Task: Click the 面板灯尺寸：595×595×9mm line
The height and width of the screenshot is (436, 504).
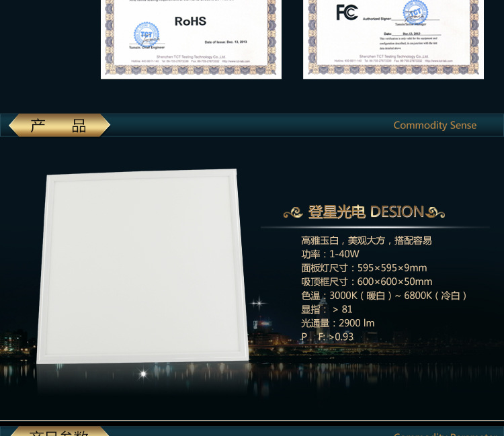Action: (x=364, y=267)
